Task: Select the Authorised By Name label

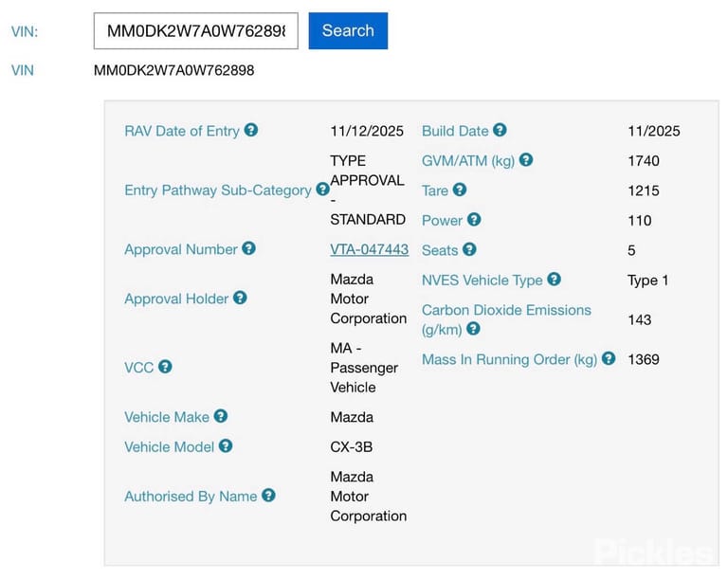Action: click(191, 497)
